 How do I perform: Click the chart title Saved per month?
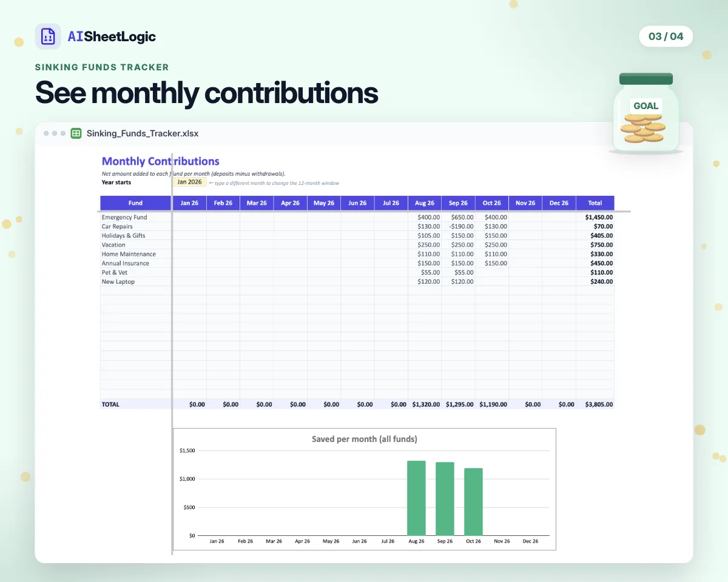(365, 439)
